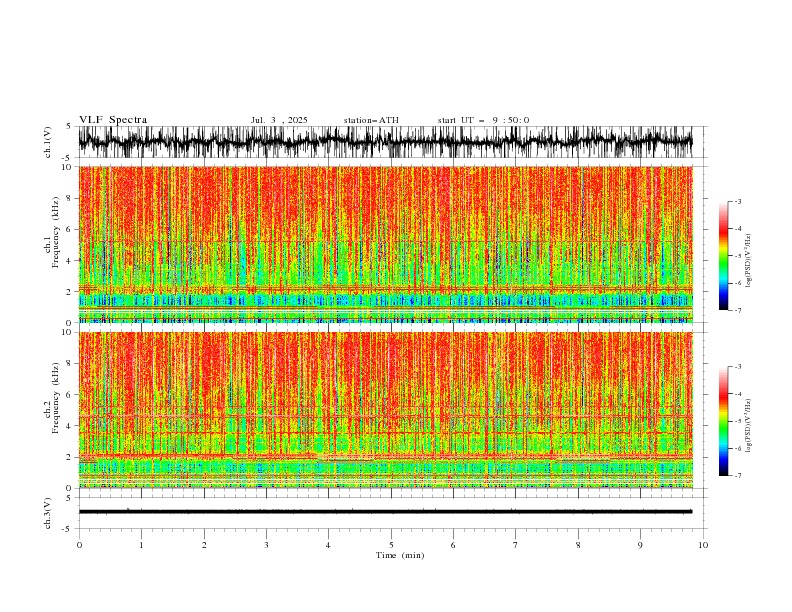
Task: Click the "-3" tick on ch.2 colorbar
Action: pos(738,367)
